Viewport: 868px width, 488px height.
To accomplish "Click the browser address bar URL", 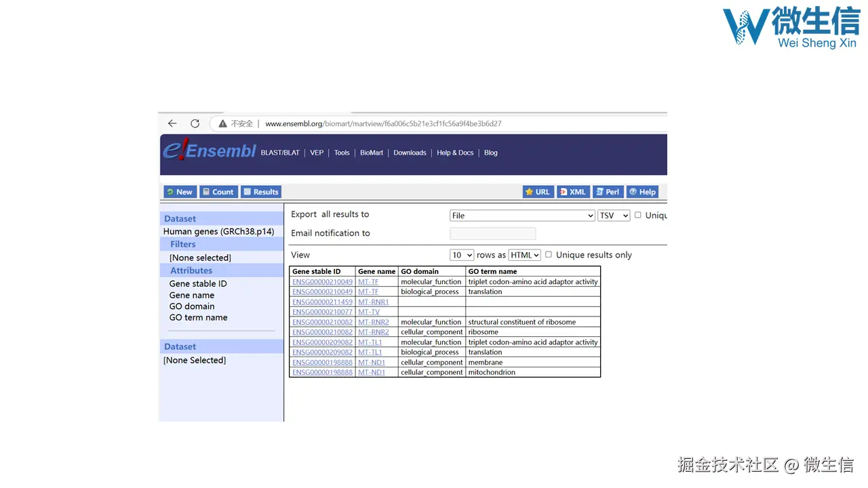I will [x=383, y=124].
